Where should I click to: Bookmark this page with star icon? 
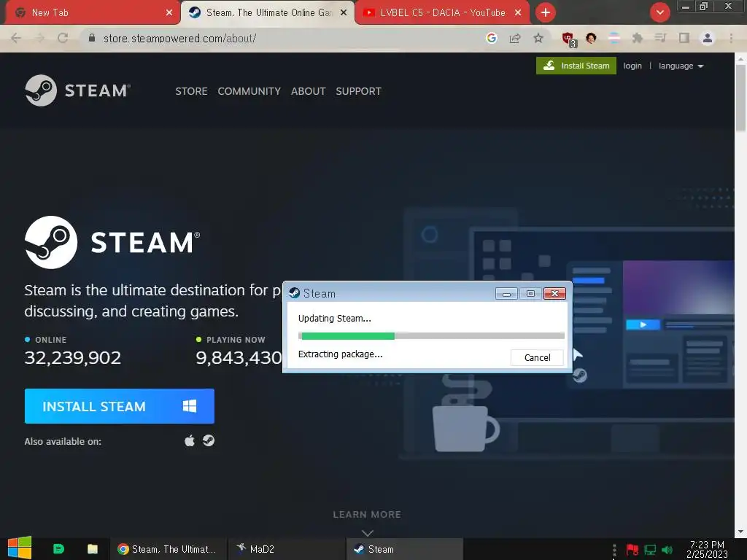click(538, 38)
